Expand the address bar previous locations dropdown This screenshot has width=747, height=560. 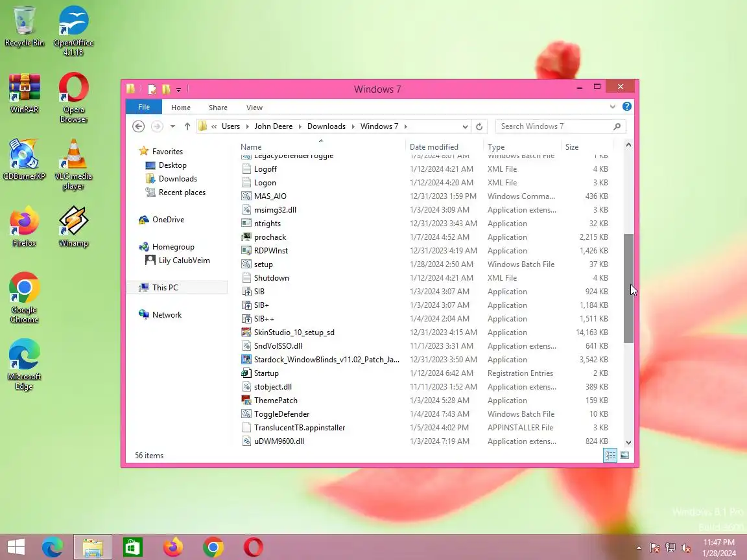tap(465, 126)
